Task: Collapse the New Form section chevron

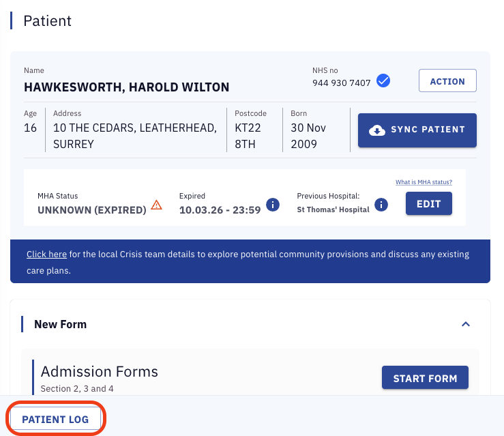Action: [x=466, y=324]
